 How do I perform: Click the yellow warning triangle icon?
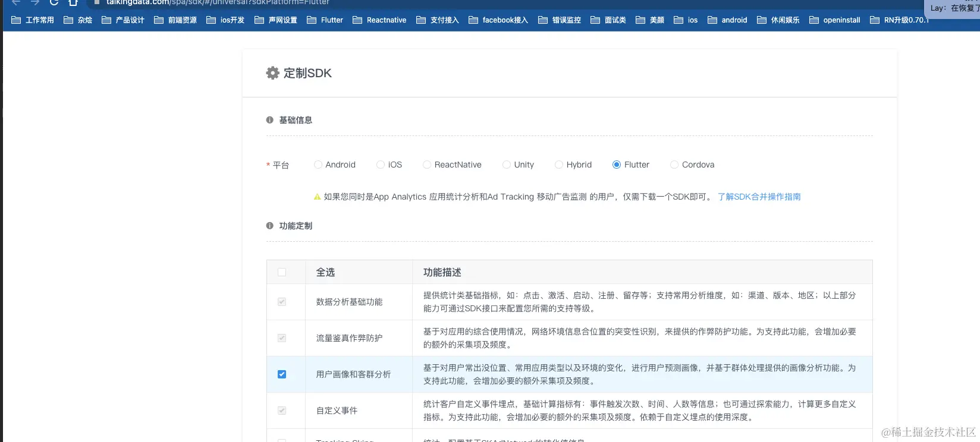pos(317,197)
